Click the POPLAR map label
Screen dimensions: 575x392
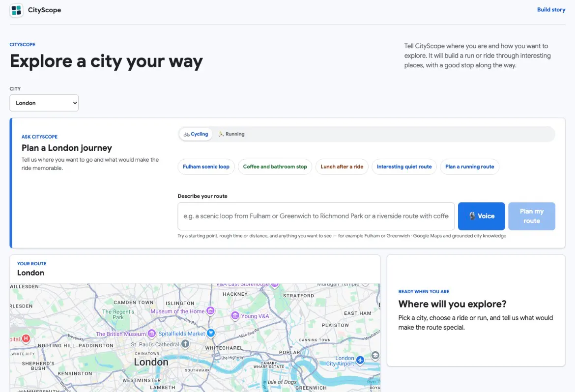pos(289,352)
